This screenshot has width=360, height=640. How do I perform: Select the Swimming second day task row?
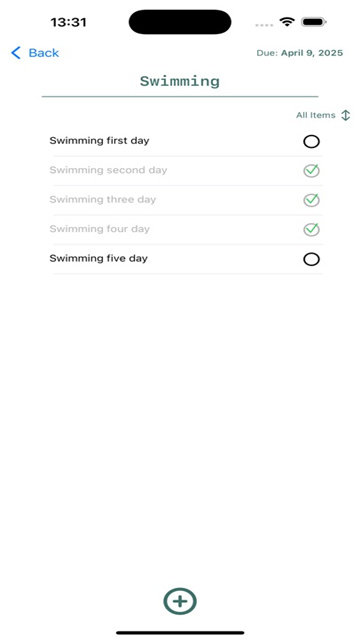coord(186,171)
